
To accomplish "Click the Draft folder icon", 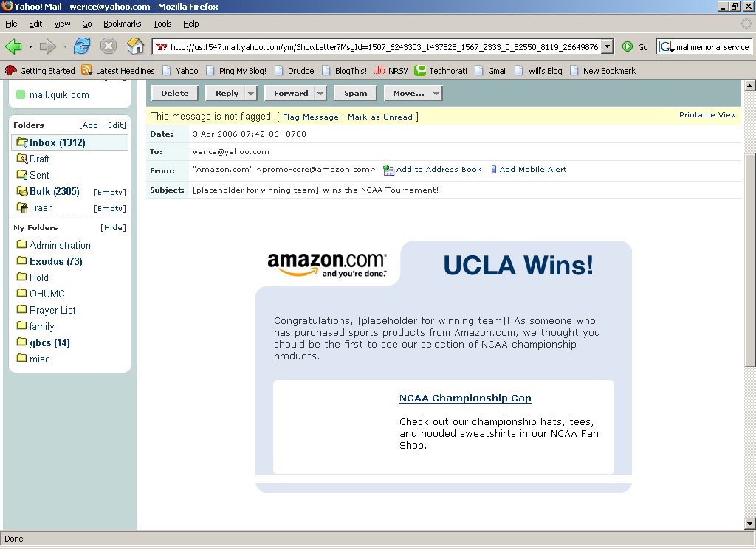I will pos(21,159).
